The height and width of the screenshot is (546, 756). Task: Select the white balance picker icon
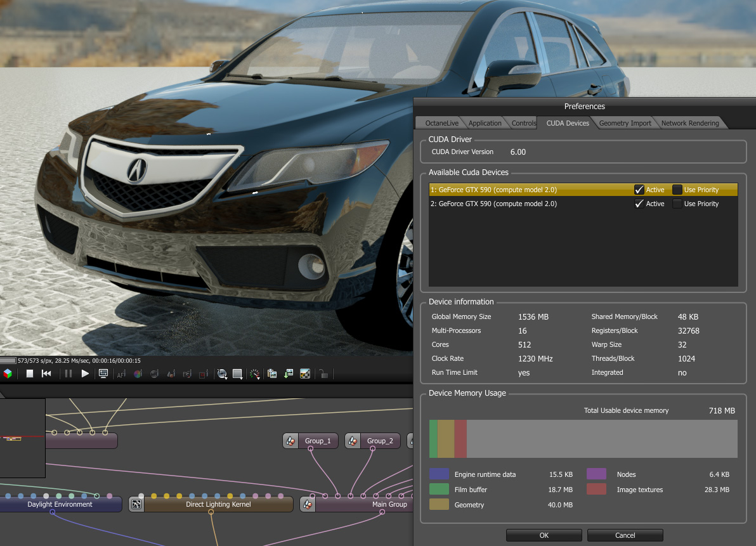(138, 374)
